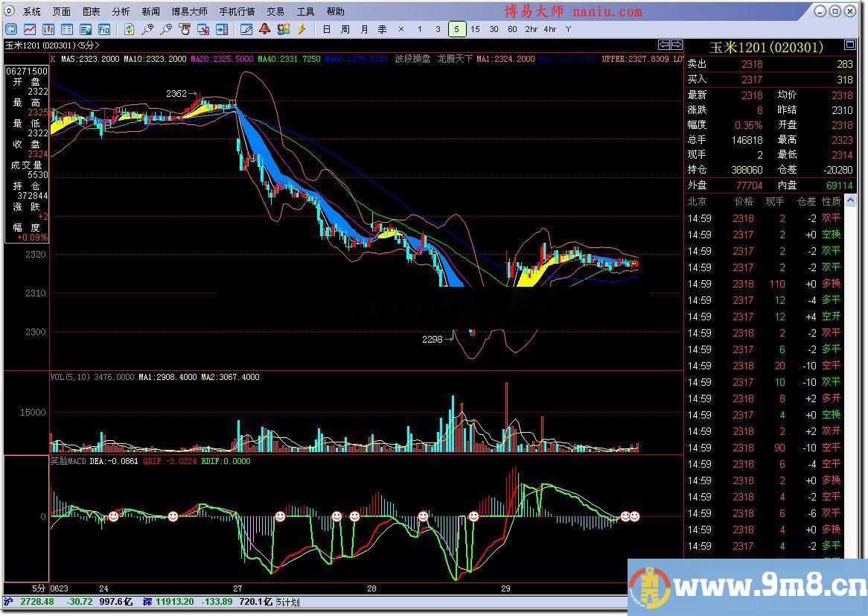
Task: Open the 新闻 menu
Action: pyautogui.click(x=150, y=12)
